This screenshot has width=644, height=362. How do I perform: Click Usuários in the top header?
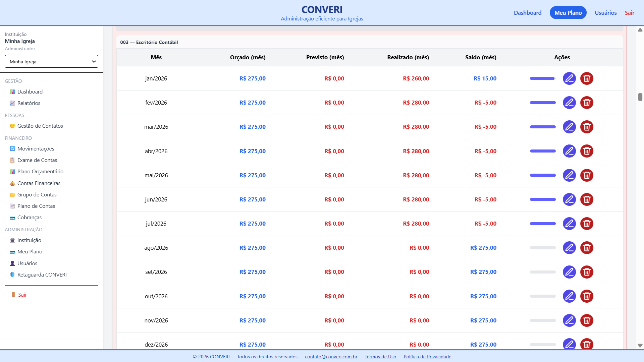(x=606, y=13)
